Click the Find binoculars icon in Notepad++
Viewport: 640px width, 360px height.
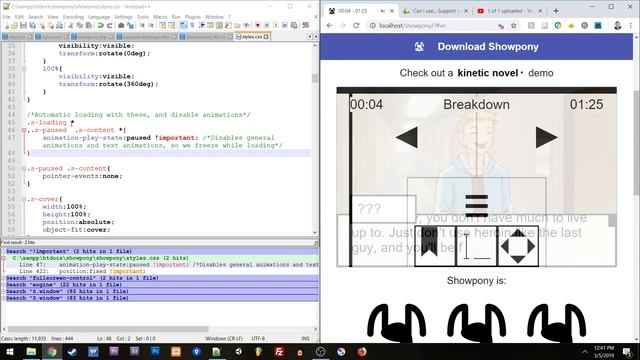click(121, 25)
